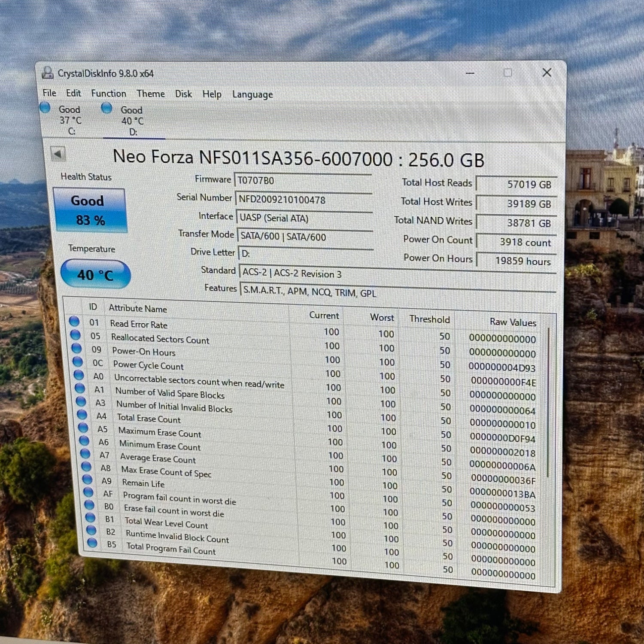This screenshot has height=644, width=644.
Task: Open the Theme menu
Action: [151, 94]
